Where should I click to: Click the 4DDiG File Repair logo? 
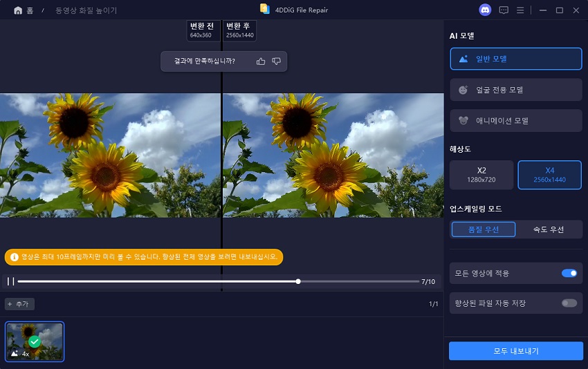pyautogui.click(x=265, y=9)
